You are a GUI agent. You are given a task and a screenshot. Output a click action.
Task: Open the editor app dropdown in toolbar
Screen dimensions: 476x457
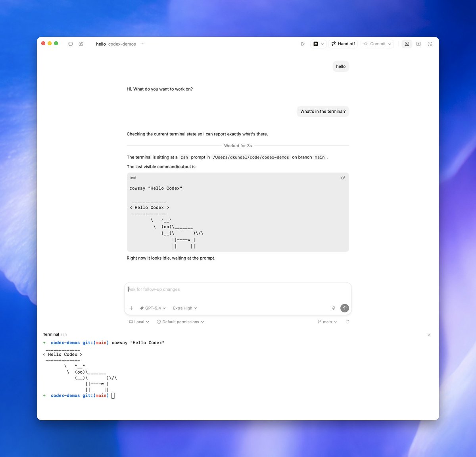pyautogui.click(x=319, y=44)
